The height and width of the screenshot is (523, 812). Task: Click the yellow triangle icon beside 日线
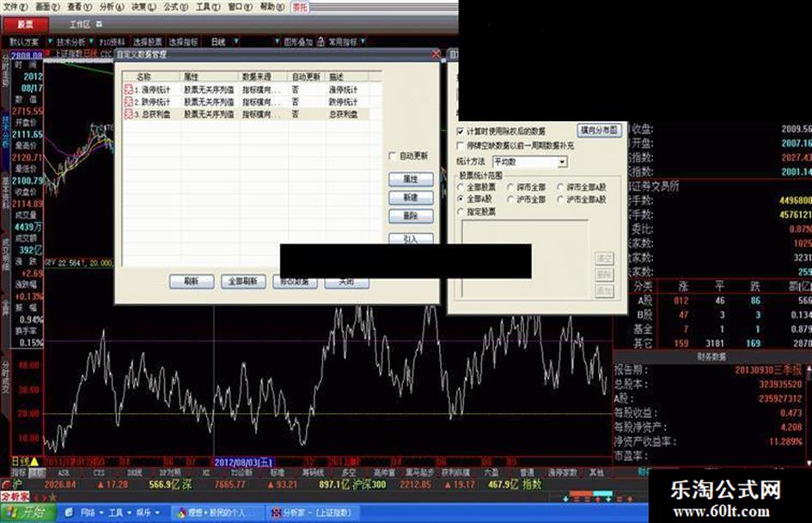34,461
